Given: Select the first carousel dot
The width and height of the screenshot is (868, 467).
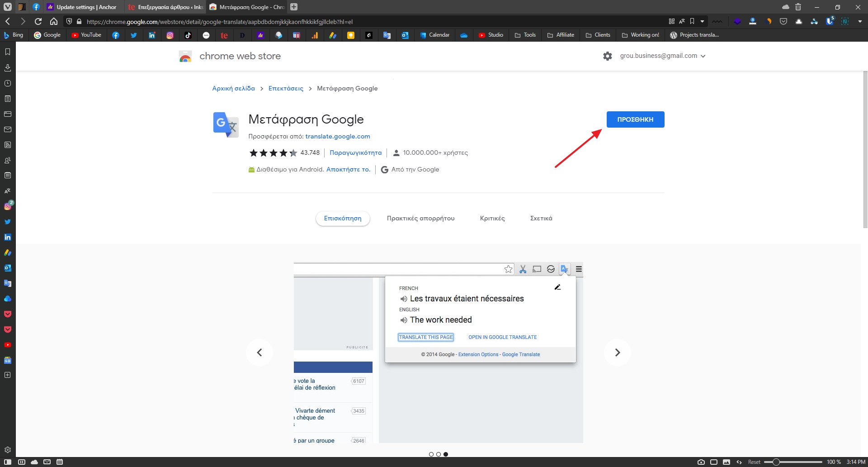Looking at the screenshot, I should 430,454.
